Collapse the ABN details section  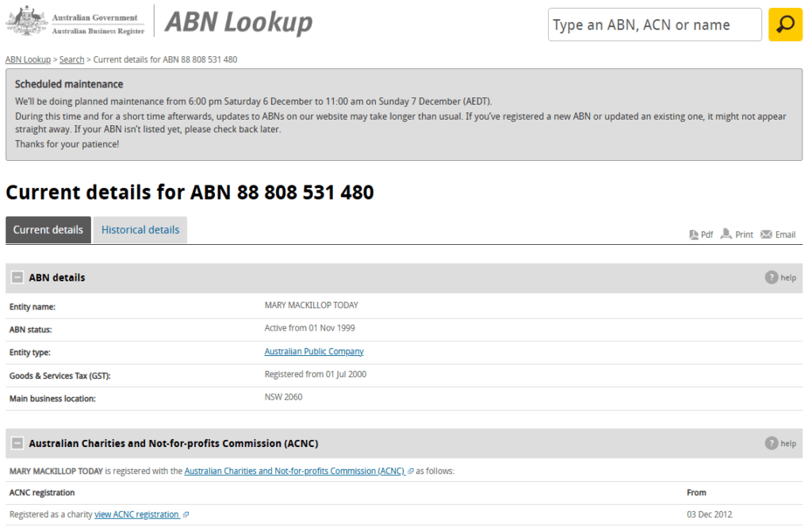[17, 277]
